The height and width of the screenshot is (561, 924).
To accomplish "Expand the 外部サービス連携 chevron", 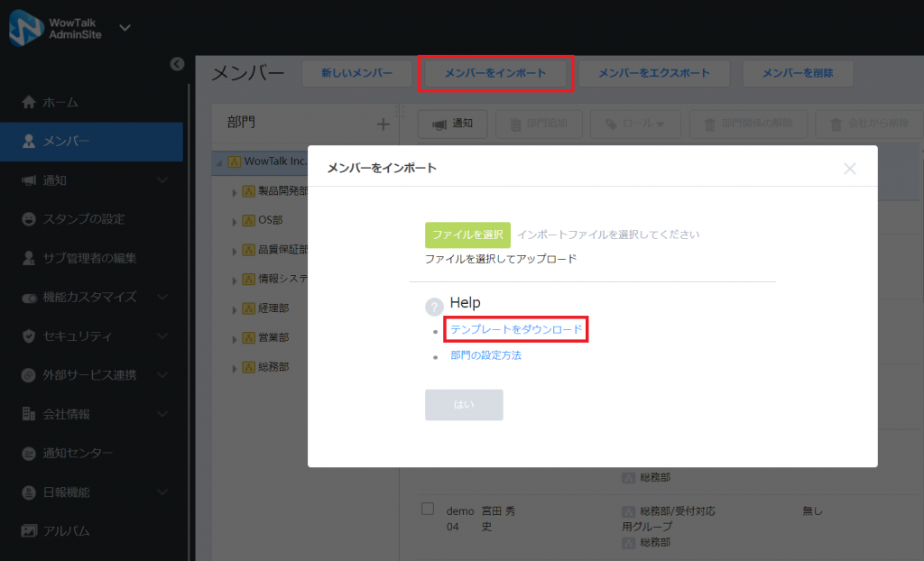I will pyautogui.click(x=162, y=375).
